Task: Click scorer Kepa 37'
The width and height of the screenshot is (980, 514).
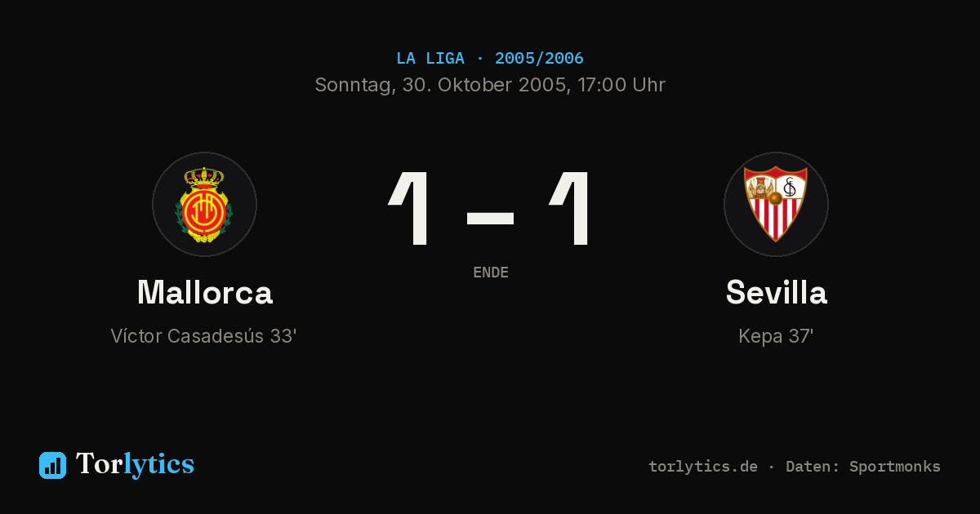Action: (776, 336)
